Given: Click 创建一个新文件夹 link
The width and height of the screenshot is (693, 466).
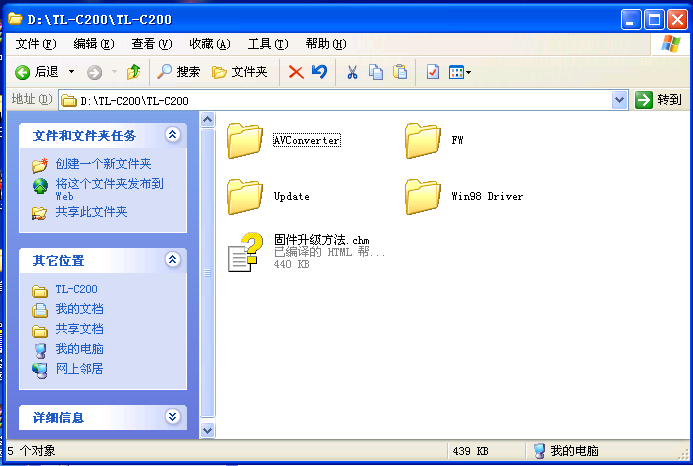Looking at the screenshot, I should click(103, 164).
